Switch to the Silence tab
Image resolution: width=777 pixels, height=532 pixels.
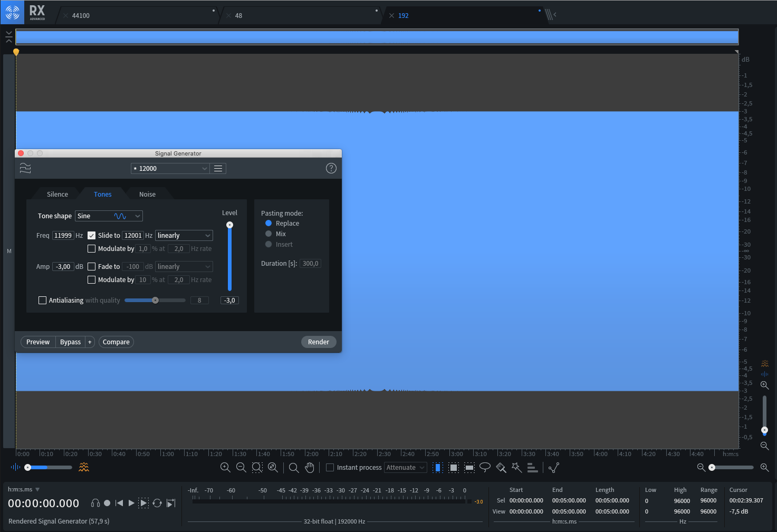57,195
